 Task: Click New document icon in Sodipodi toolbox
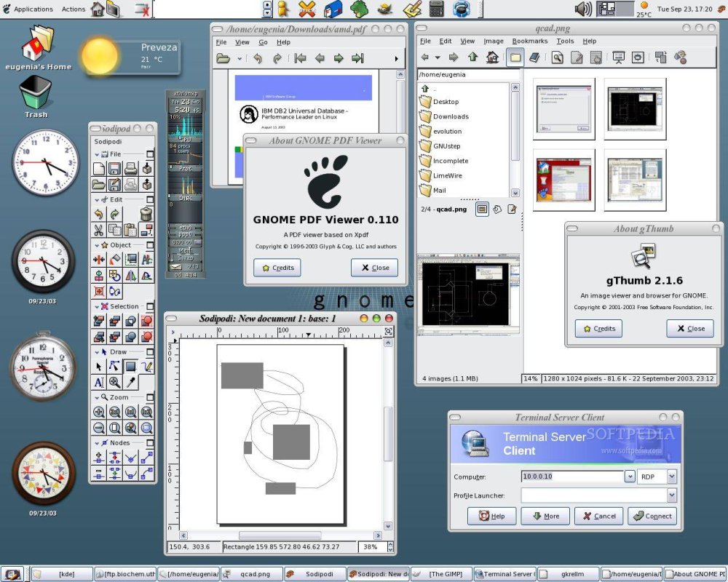point(99,169)
